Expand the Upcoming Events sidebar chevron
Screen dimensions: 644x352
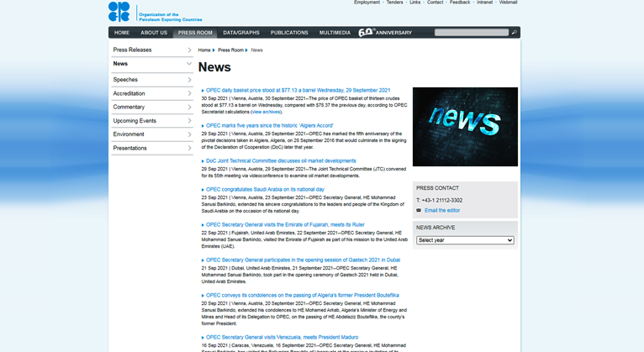click(189, 121)
